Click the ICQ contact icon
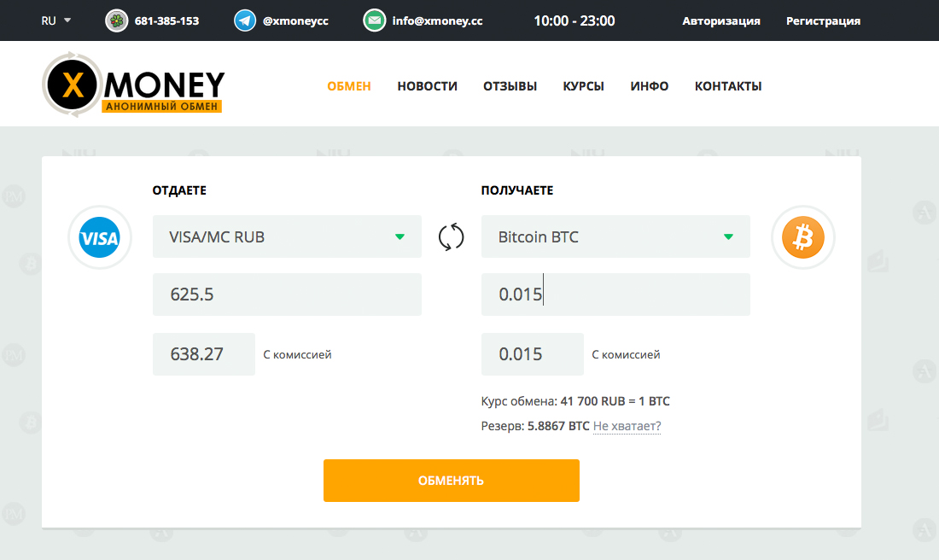This screenshot has width=939, height=560. pos(117,20)
